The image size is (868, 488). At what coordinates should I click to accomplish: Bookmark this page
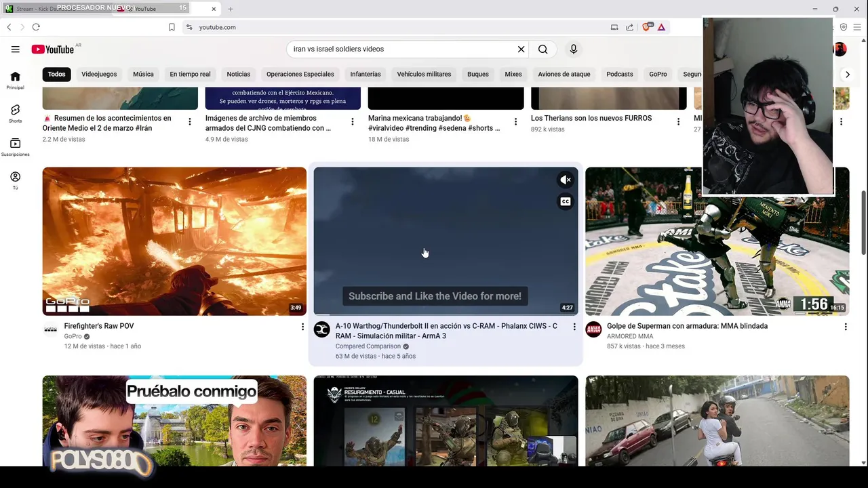tap(172, 27)
